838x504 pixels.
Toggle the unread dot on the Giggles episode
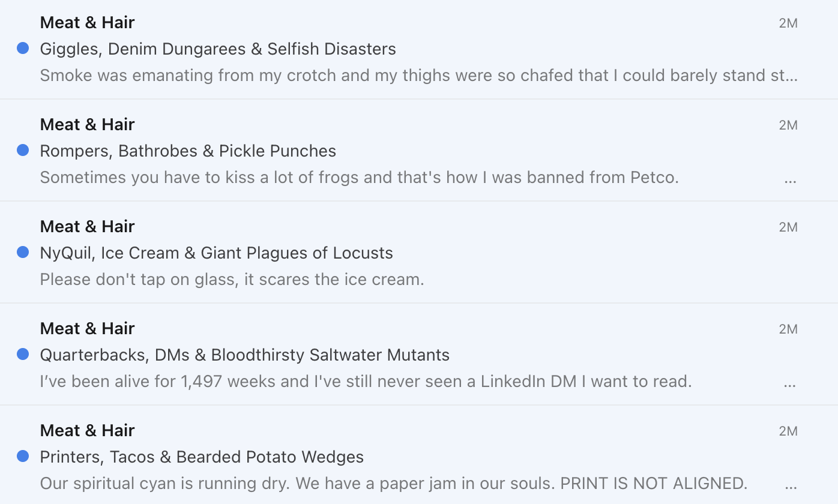coord(23,48)
